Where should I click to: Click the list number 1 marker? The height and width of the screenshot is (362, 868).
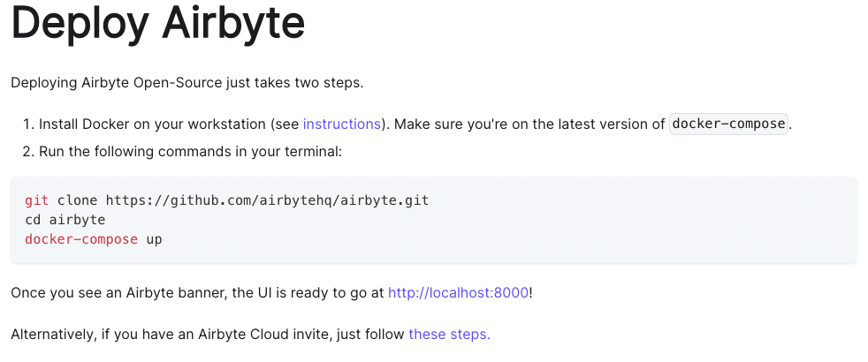coord(27,124)
